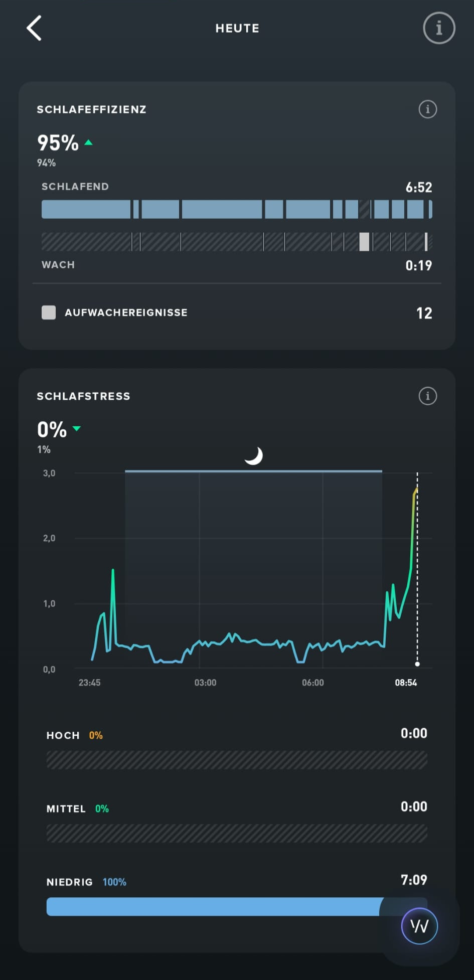Tap the 08:54 time marker on chart
Image resolution: width=474 pixels, height=980 pixels.
pyautogui.click(x=406, y=683)
